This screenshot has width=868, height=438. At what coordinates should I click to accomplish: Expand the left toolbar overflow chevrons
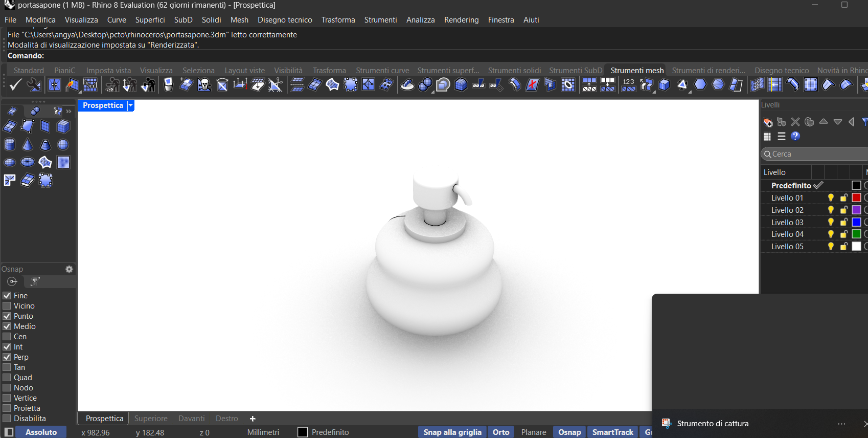[x=69, y=112]
